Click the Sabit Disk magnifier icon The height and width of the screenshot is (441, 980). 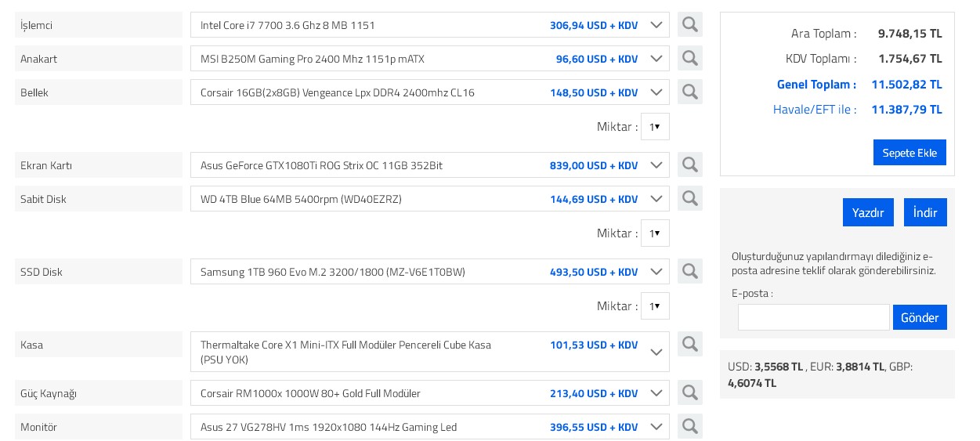689,199
